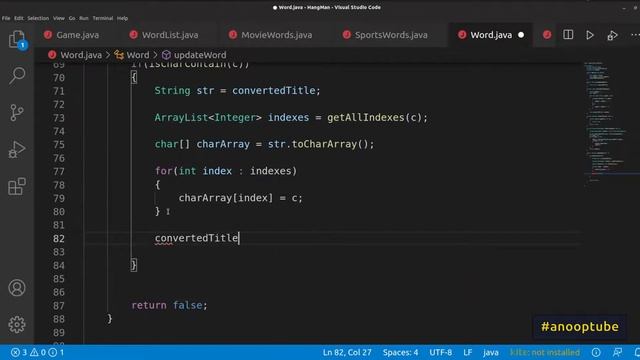Click the debug run icon in title bar
This screenshot has width=640, height=360.
612,36
